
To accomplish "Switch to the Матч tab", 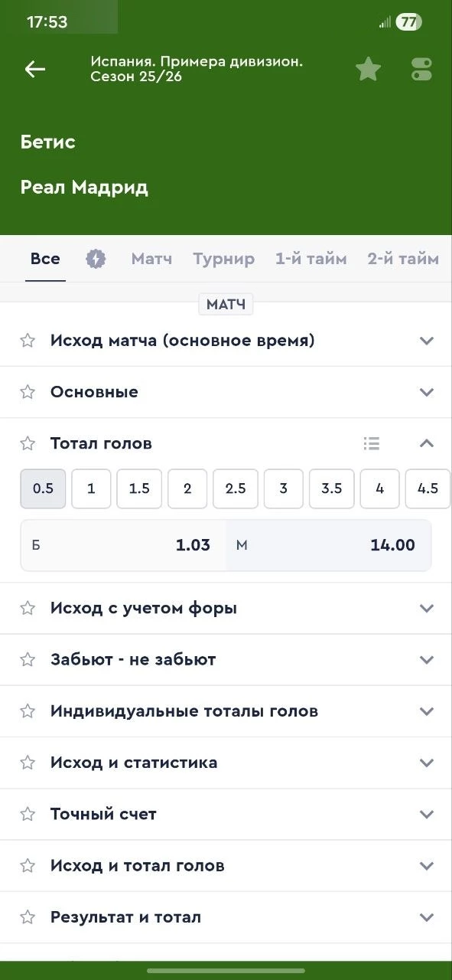I will point(151,259).
